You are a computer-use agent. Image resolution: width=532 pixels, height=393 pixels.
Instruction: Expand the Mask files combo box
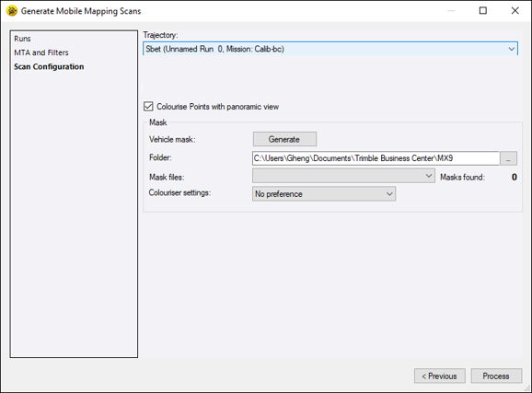[343, 176]
